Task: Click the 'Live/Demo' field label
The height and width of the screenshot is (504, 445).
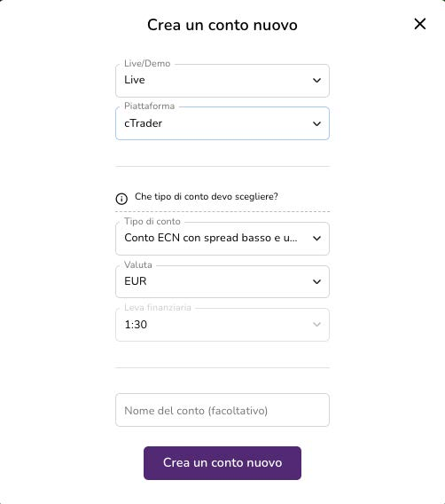Action: click(147, 63)
